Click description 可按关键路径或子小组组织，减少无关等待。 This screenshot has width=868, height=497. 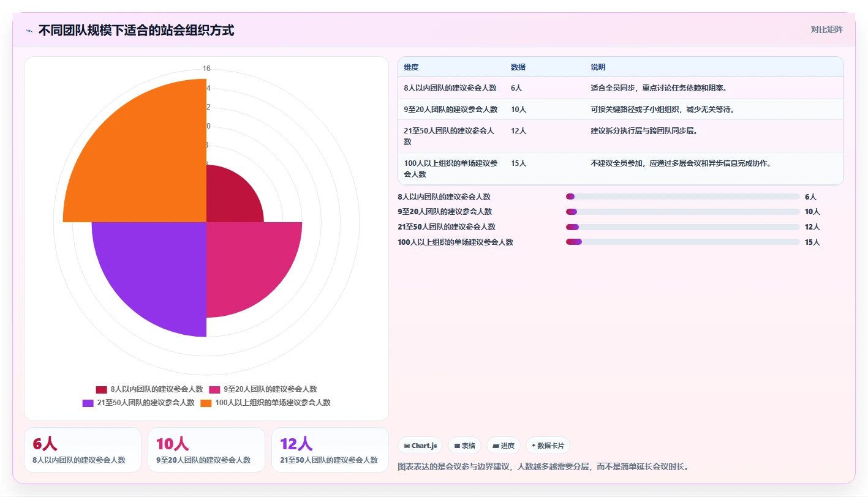coord(662,110)
